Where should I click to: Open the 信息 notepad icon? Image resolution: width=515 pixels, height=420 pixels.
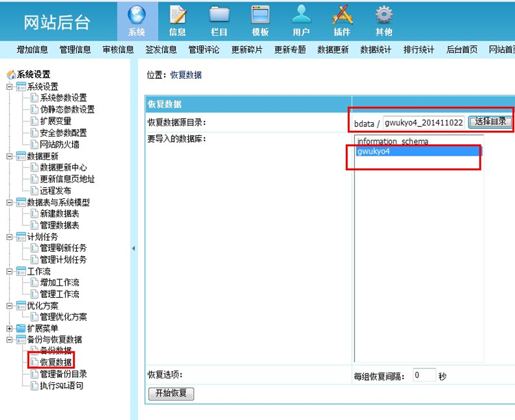[x=178, y=15]
